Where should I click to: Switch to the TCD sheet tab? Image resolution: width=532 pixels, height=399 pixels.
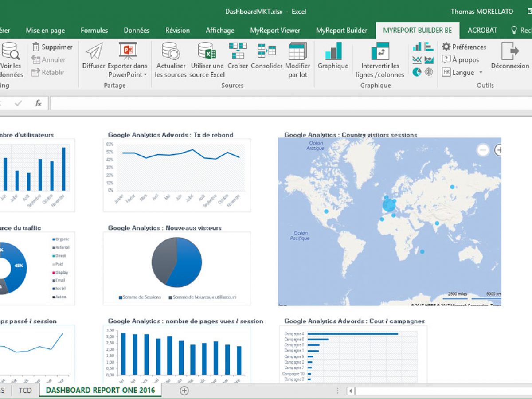(25, 390)
